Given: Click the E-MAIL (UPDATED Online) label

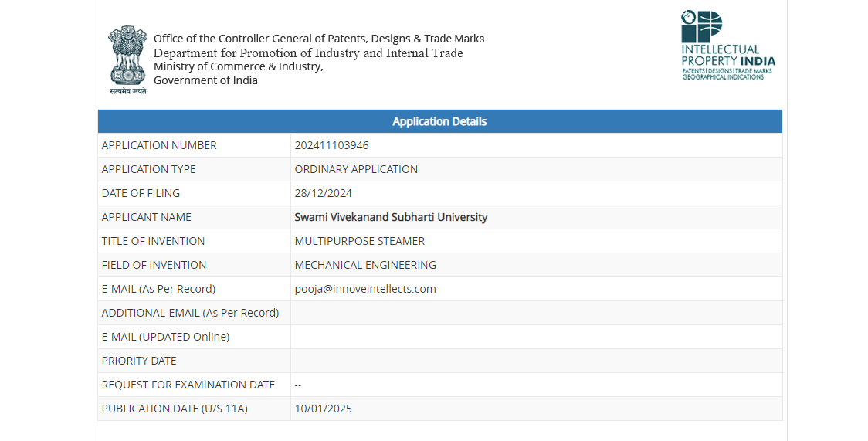Looking at the screenshot, I should (x=165, y=337).
